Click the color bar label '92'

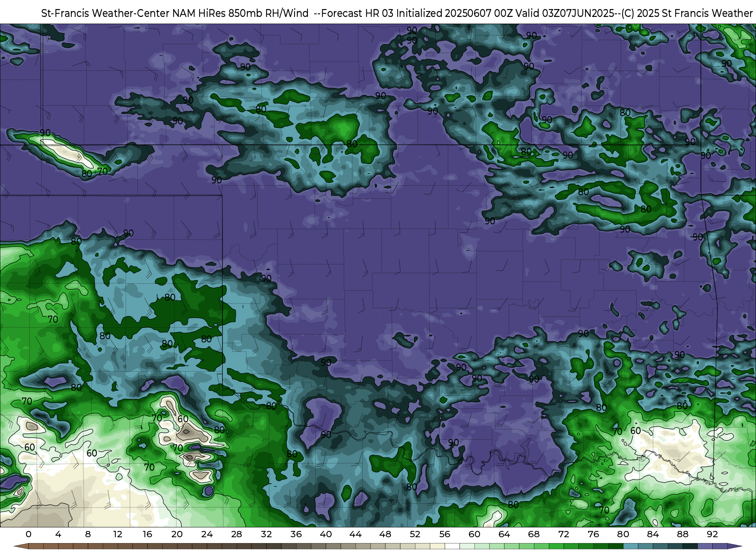coord(712,534)
